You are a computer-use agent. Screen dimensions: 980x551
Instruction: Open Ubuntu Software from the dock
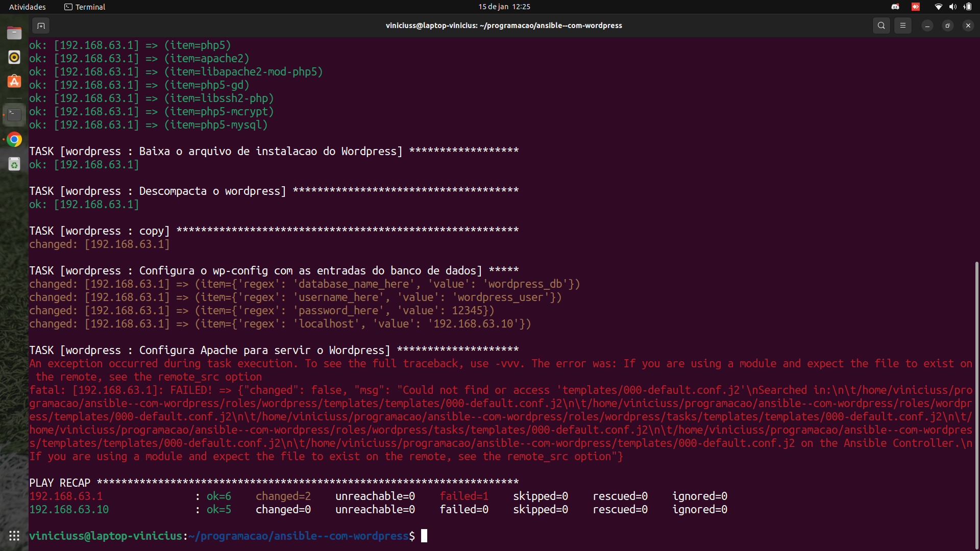[x=14, y=82]
